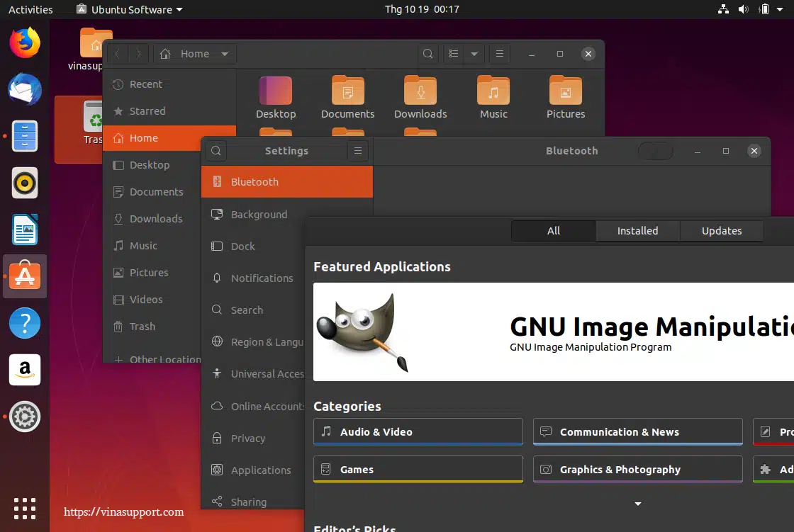Launch Thunderbird mail from the dock
794x532 pixels.
[25, 90]
